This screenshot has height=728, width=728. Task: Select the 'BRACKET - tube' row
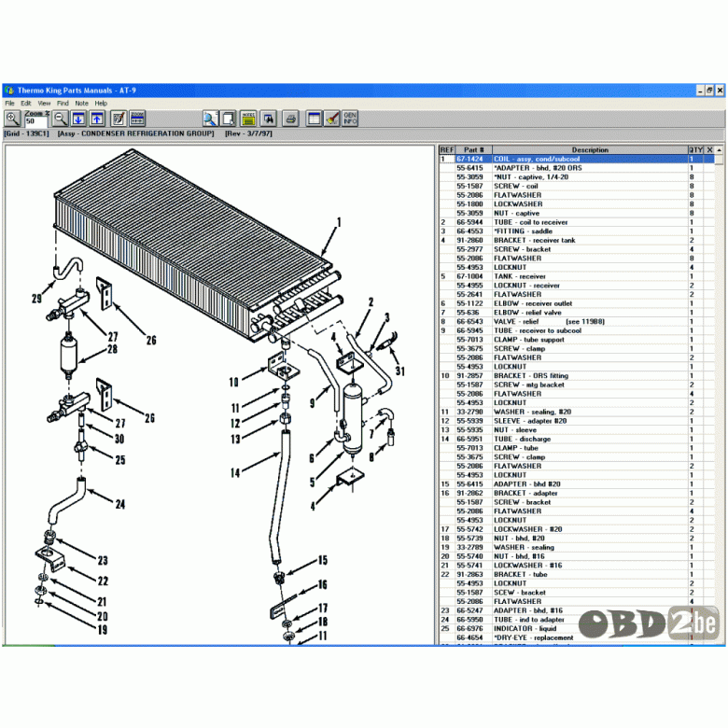577,574
